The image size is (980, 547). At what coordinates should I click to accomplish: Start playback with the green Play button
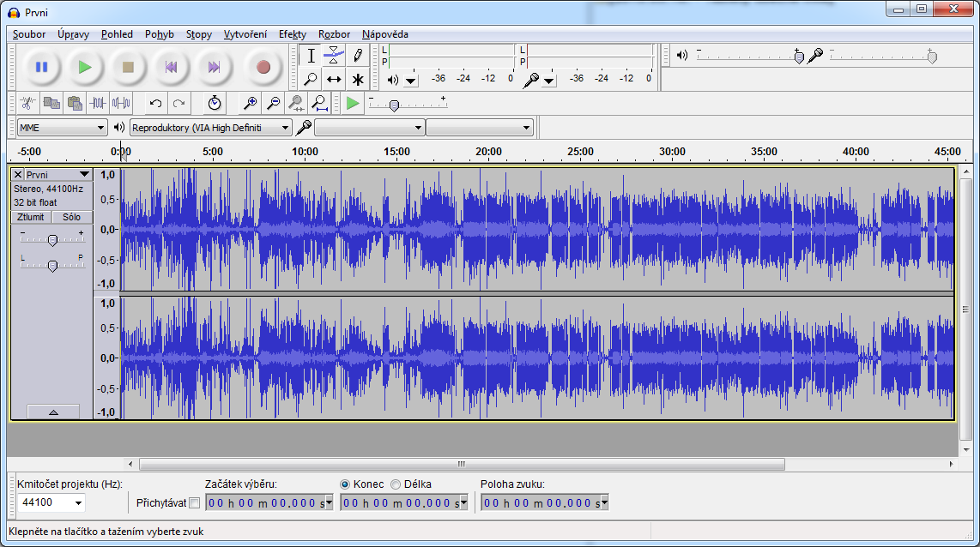[85, 67]
